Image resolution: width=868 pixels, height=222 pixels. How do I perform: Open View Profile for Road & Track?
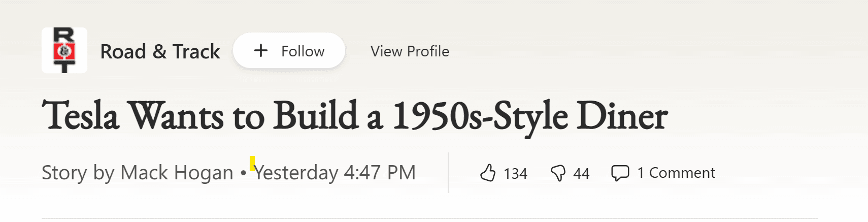(410, 51)
